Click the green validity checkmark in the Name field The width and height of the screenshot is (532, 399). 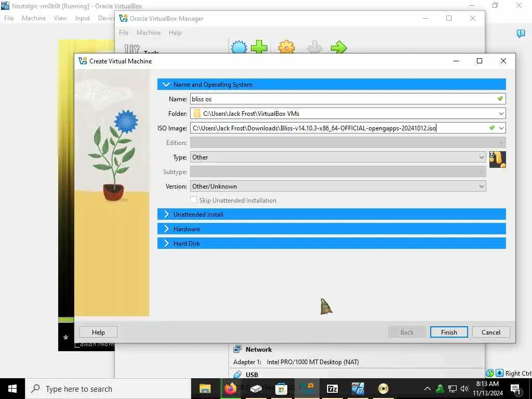[500, 99]
